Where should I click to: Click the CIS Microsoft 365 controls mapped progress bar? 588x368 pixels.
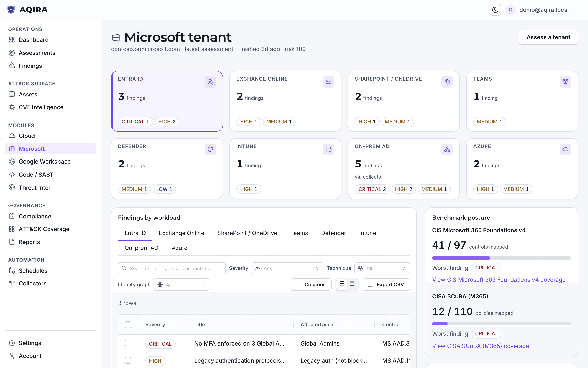click(501, 258)
